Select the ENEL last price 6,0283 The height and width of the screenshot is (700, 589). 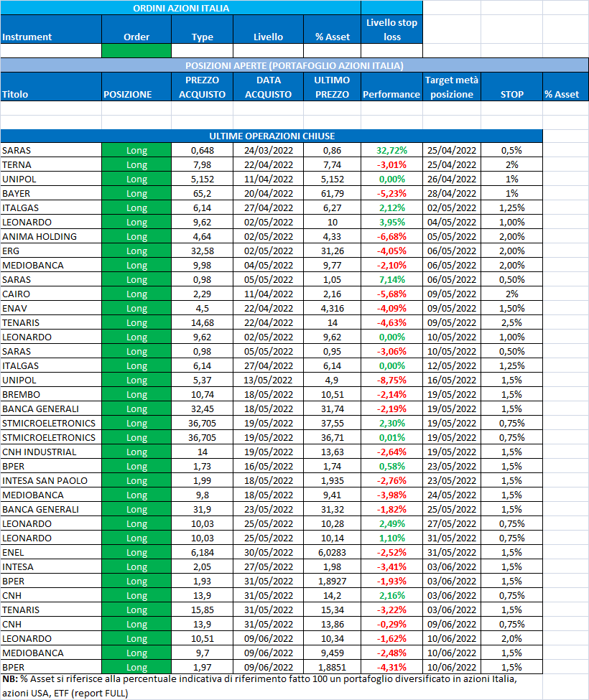pyautogui.click(x=333, y=552)
